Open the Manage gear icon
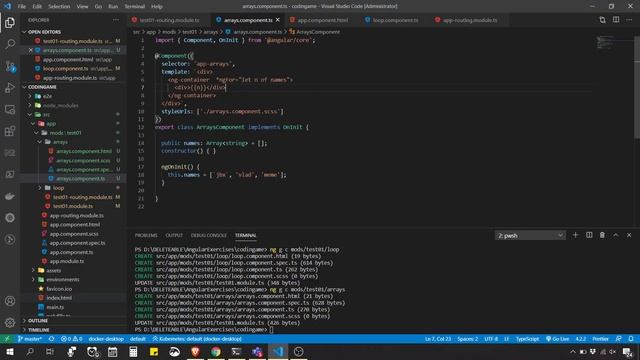The width and height of the screenshot is (640, 360). point(10,322)
